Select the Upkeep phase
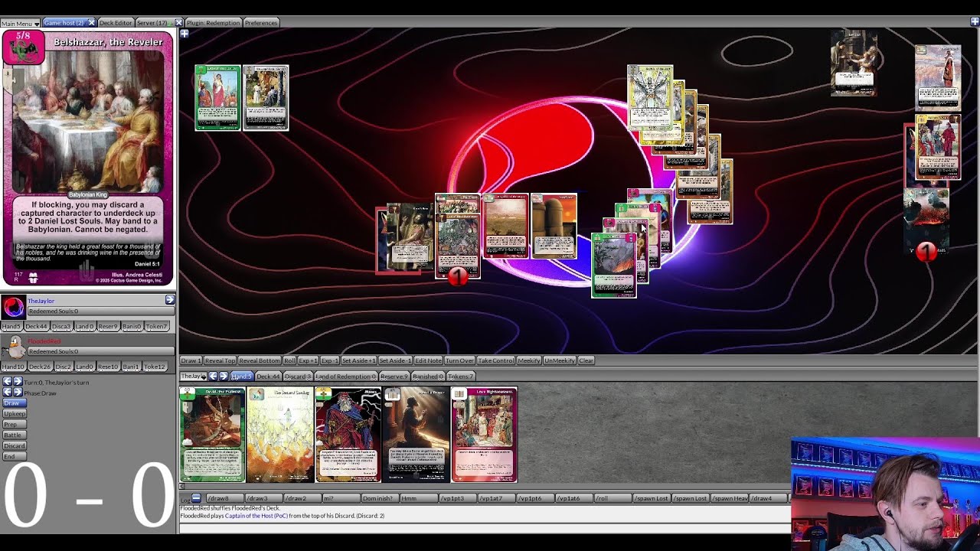980x551 pixels. [14, 413]
